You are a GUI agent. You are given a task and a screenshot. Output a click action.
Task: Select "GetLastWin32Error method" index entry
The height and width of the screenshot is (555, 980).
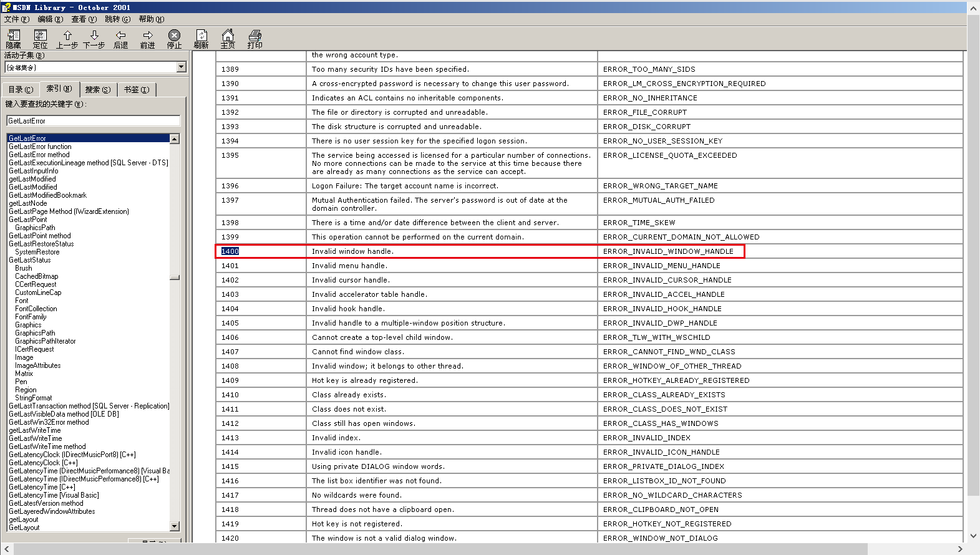(x=49, y=422)
